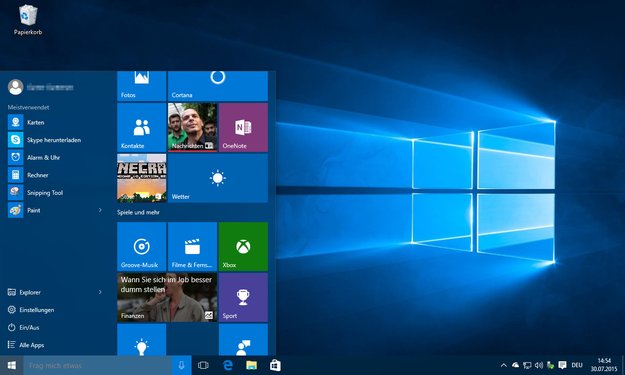Open the Store Minecraft tile

coord(142,178)
